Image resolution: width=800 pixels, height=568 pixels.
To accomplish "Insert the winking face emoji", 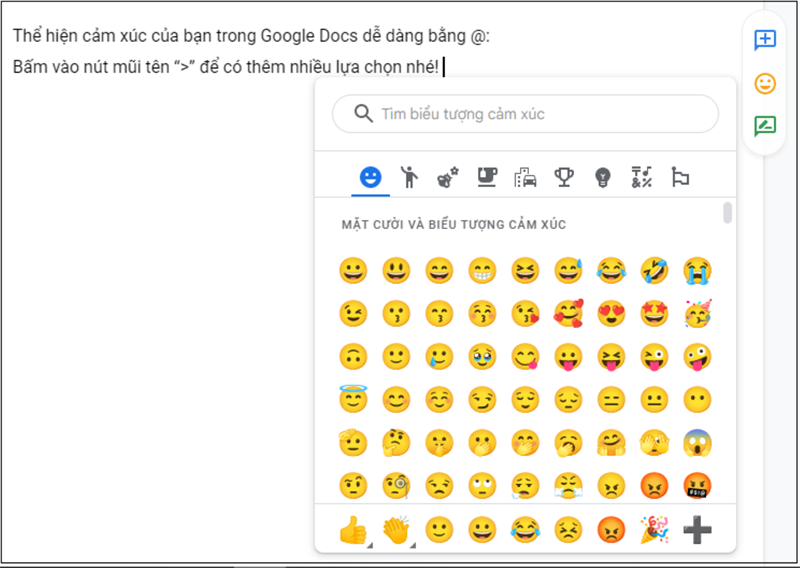I will tap(353, 313).
